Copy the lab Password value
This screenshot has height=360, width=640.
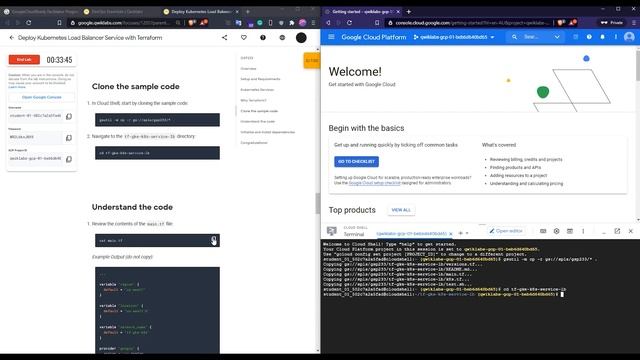click(69, 138)
